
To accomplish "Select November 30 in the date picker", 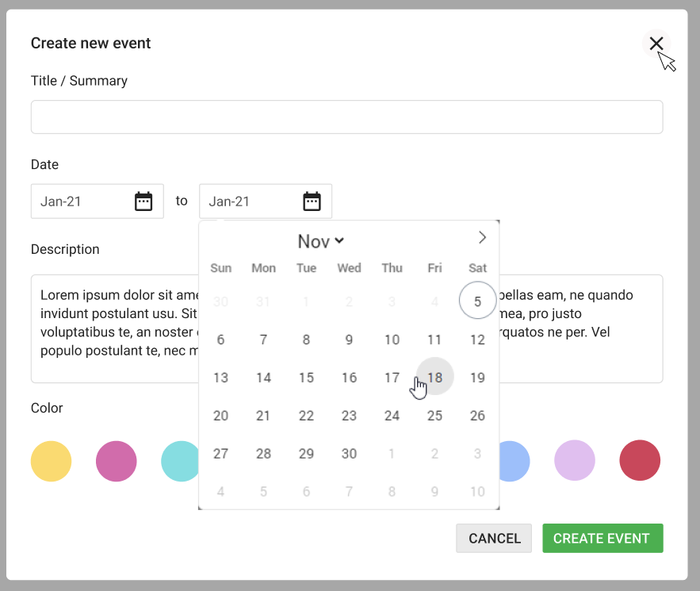I will pyautogui.click(x=349, y=454).
